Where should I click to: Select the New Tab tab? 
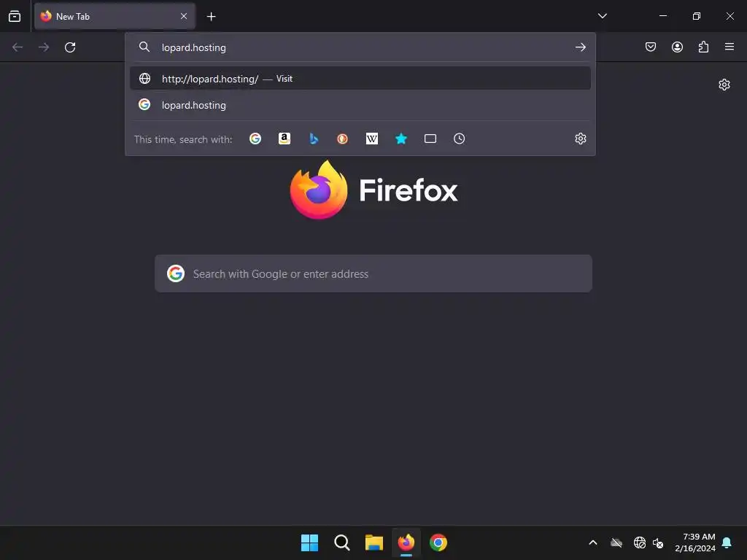coord(115,16)
